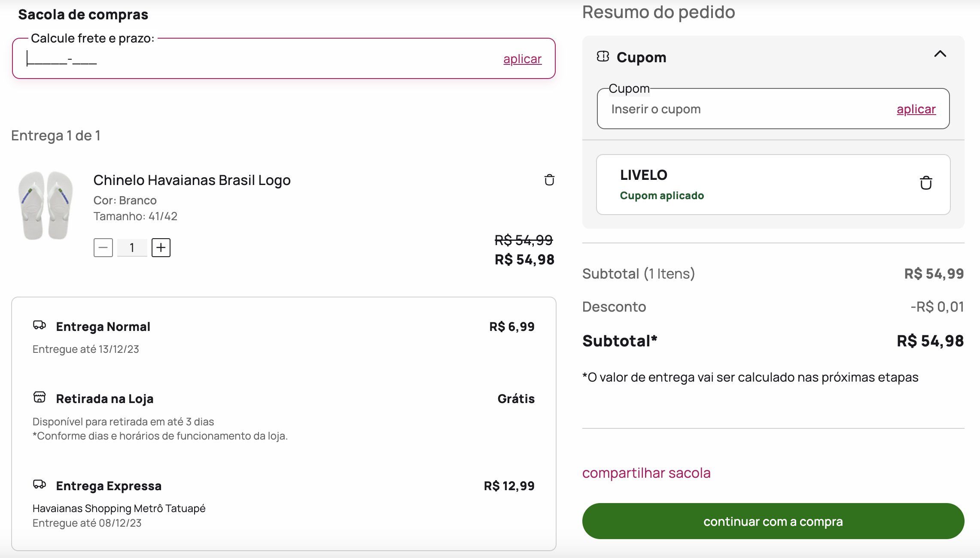Click compartilhar sacola link
Image resolution: width=980 pixels, height=558 pixels.
pyautogui.click(x=646, y=473)
